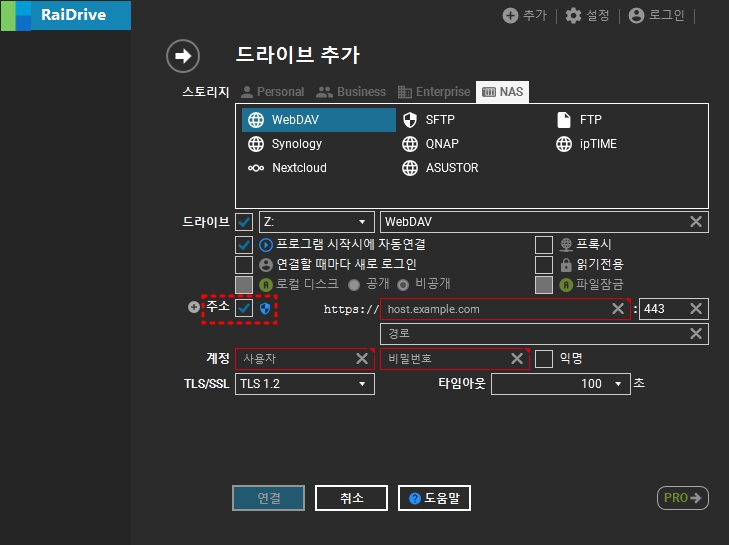Screen dimensions: 729x545
Task: Enable the 익명 anonymous checkbox
Action: (x=544, y=359)
